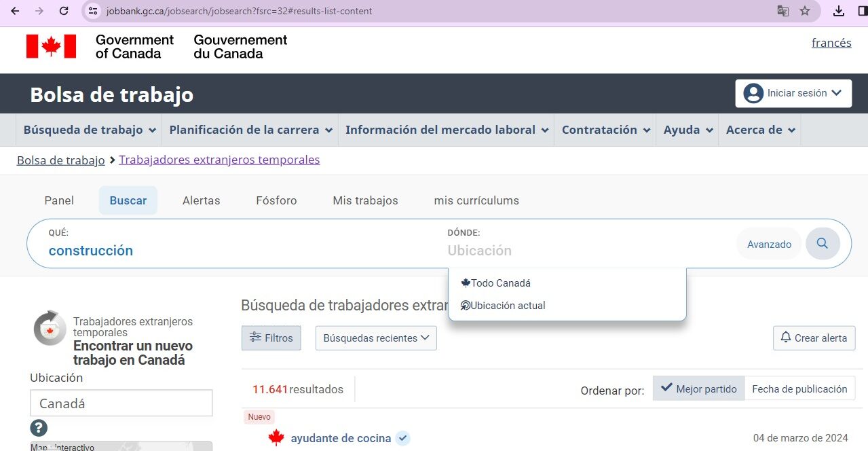Click the browser back arrow
Viewport: 868px width, 451px height.
click(15, 11)
